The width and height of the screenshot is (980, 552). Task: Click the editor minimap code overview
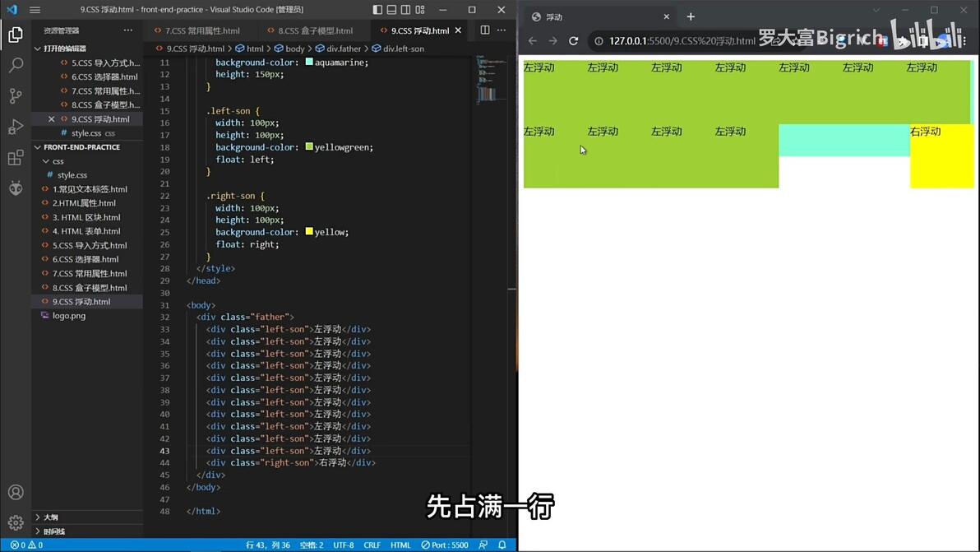490,80
